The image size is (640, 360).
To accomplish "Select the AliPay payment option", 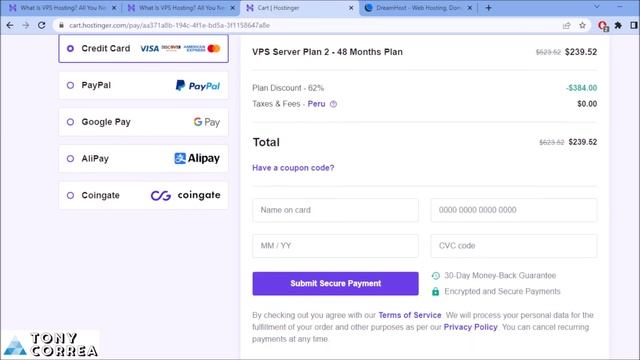I will click(x=143, y=159).
